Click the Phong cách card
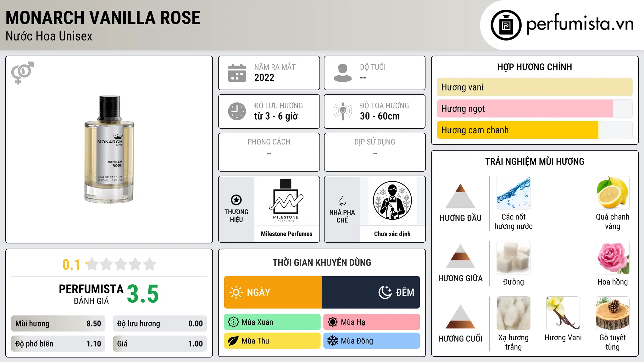Screen dimensions: 644x362 coord(269,152)
